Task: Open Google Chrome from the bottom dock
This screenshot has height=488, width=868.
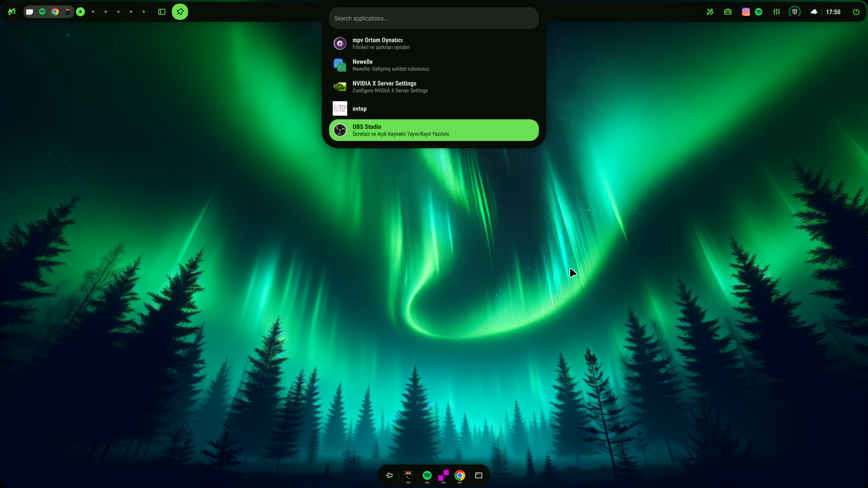Action: [x=460, y=475]
